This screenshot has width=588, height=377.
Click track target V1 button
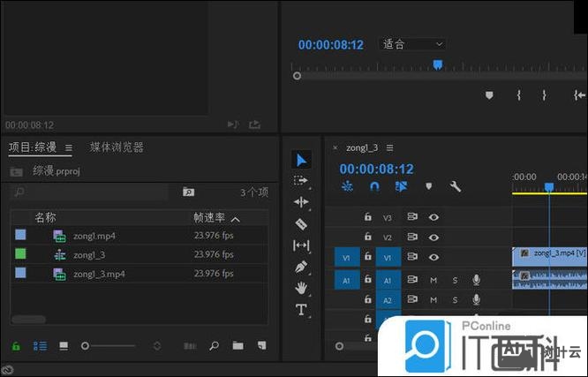pos(388,257)
